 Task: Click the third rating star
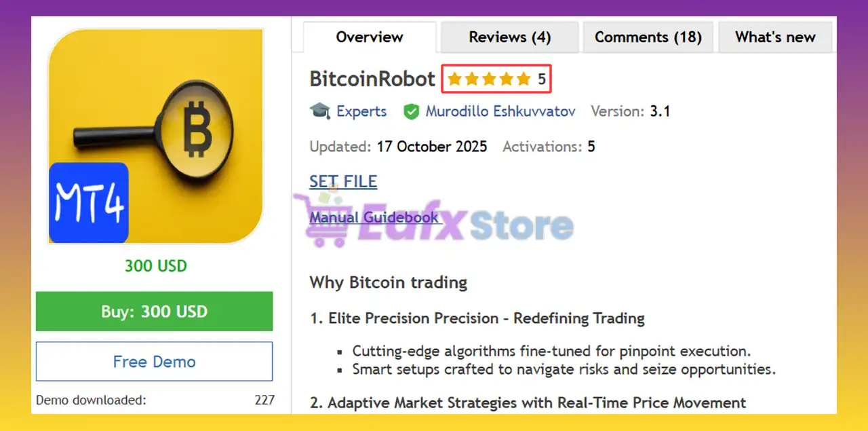[489, 79]
